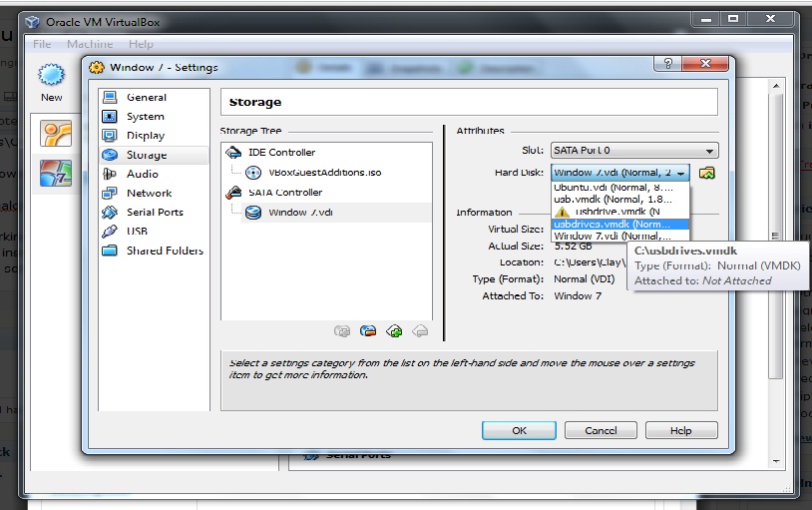Click the settings help question mark icon
The image size is (812, 510).
click(x=666, y=64)
